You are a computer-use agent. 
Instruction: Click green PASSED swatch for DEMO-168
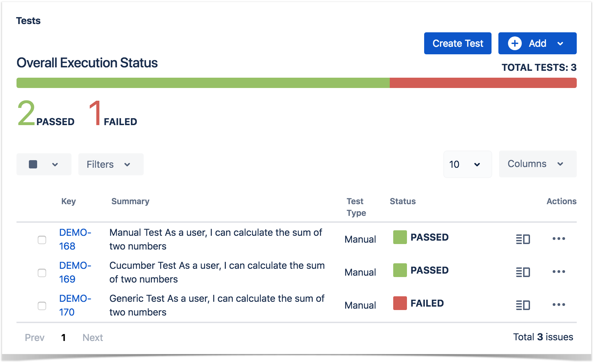click(400, 237)
